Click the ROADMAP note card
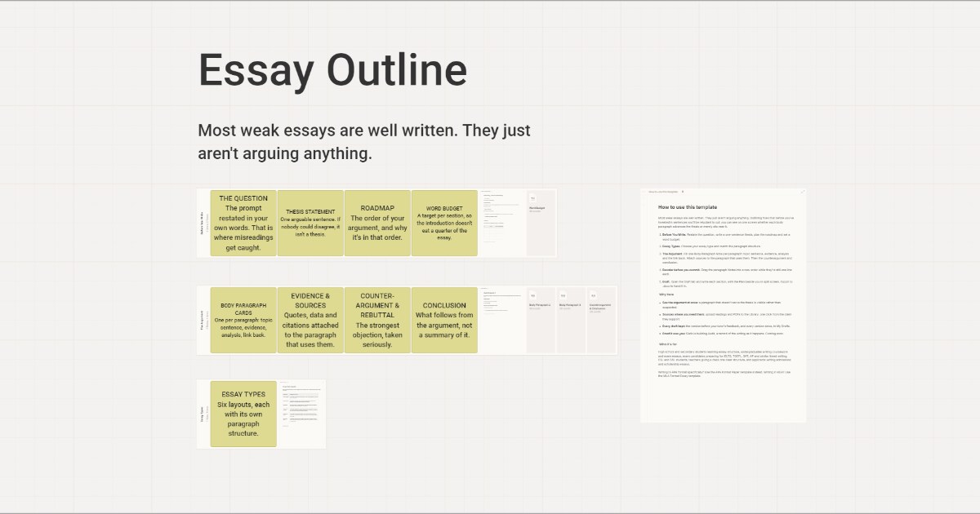Screen dimensions: 980x514 (x=377, y=224)
